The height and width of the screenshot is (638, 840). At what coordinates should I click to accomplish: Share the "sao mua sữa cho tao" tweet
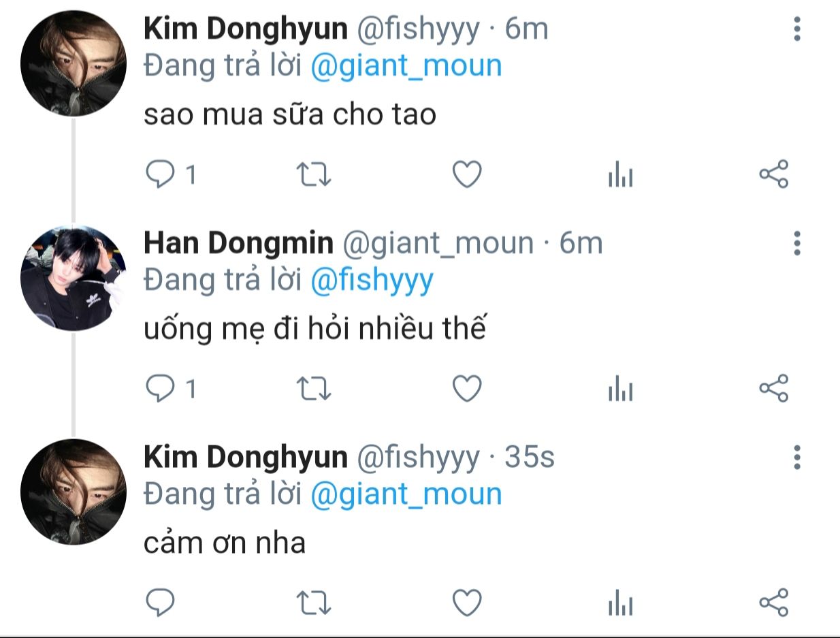[x=773, y=174]
